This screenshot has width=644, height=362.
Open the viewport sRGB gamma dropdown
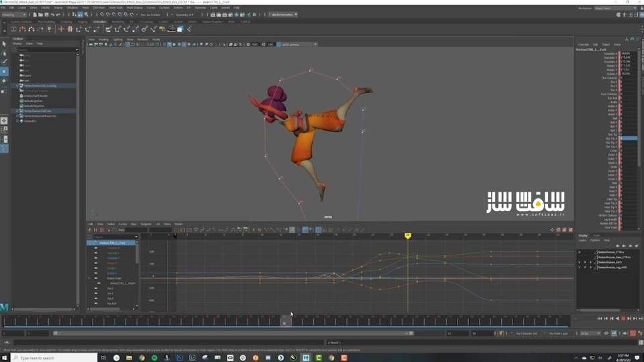[299, 44]
